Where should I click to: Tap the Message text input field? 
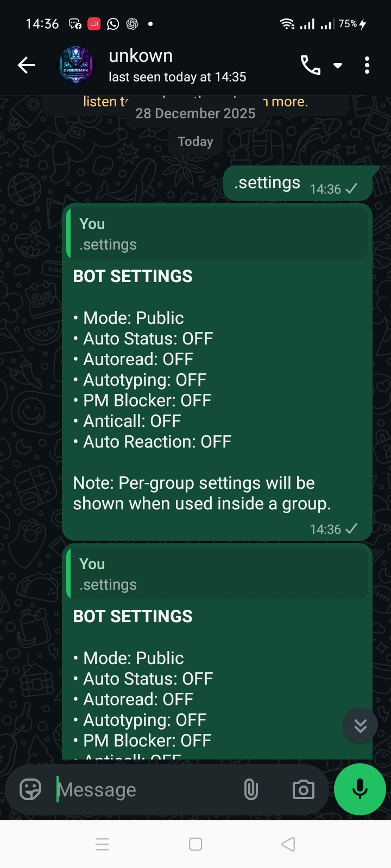(136, 789)
